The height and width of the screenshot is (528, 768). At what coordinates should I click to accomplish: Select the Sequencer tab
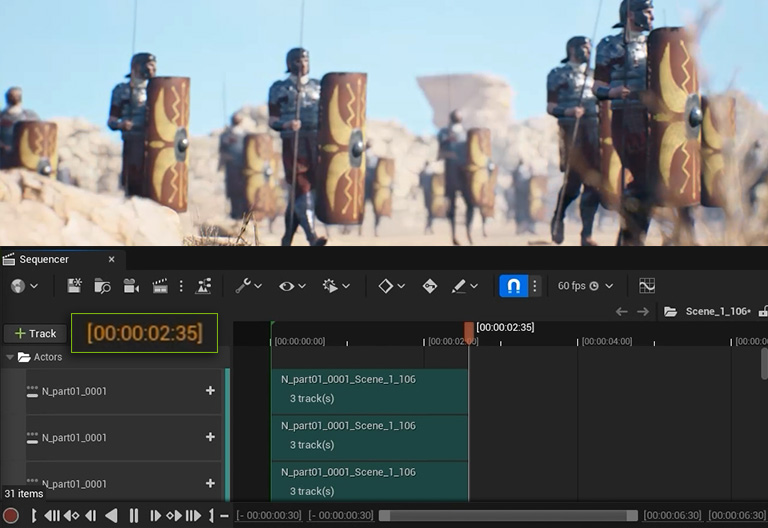(45, 259)
